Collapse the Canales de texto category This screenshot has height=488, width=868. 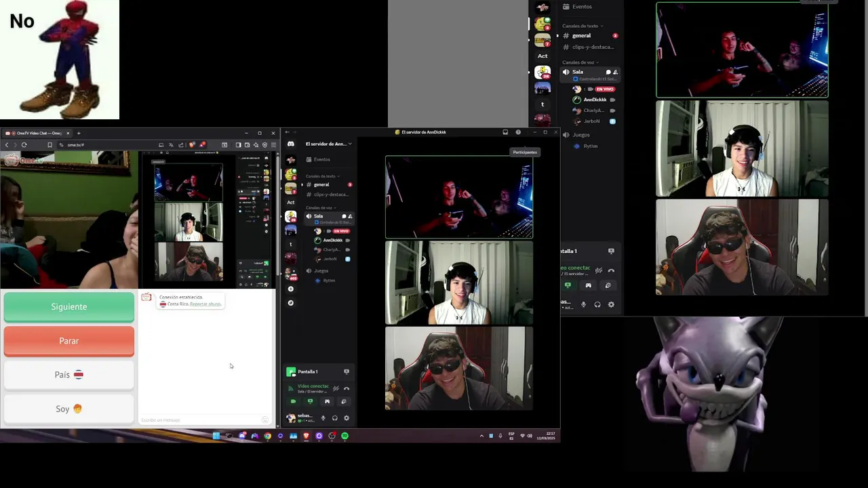pyautogui.click(x=323, y=176)
